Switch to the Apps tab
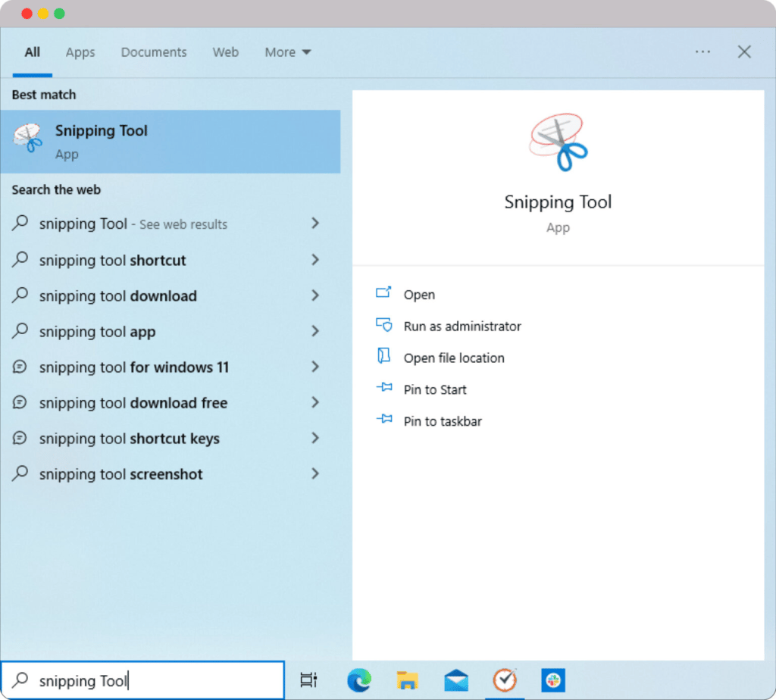 tap(80, 52)
